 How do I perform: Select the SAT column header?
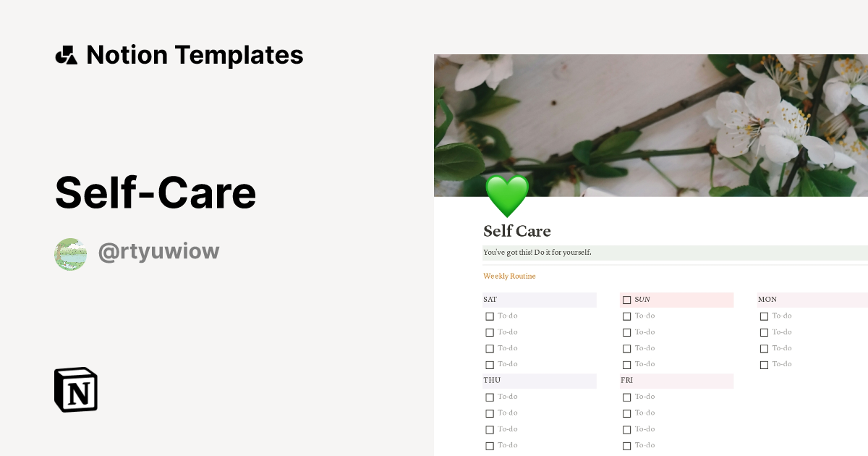pyautogui.click(x=539, y=299)
